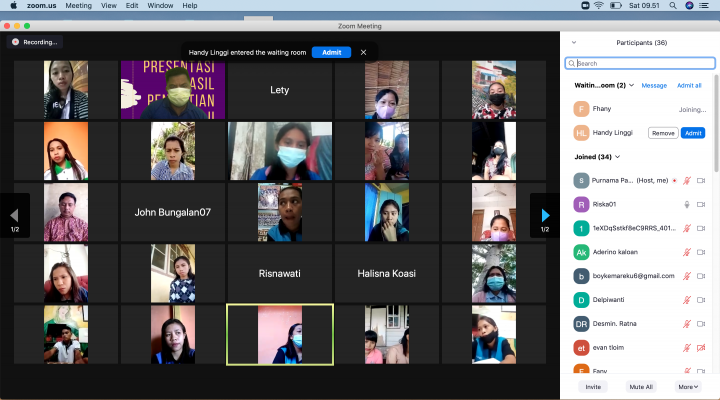
Task: Select Halisna Koasi video tile
Action: pos(387,273)
